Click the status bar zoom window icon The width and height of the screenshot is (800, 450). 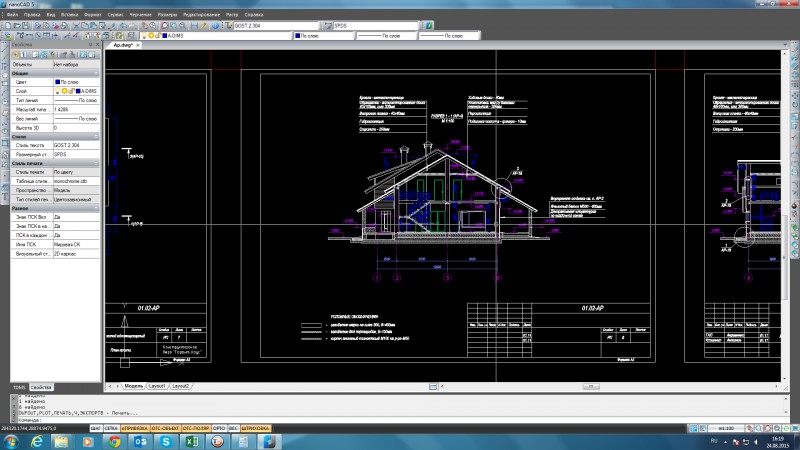click(x=768, y=429)
